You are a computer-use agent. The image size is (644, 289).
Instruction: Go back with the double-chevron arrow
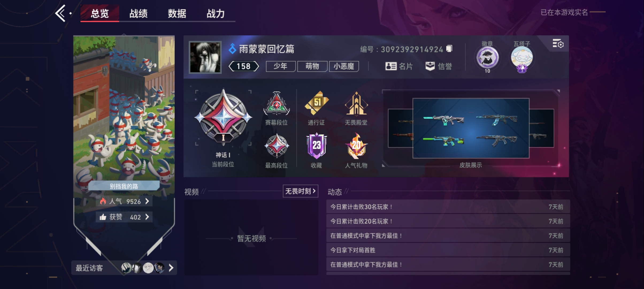60,13
